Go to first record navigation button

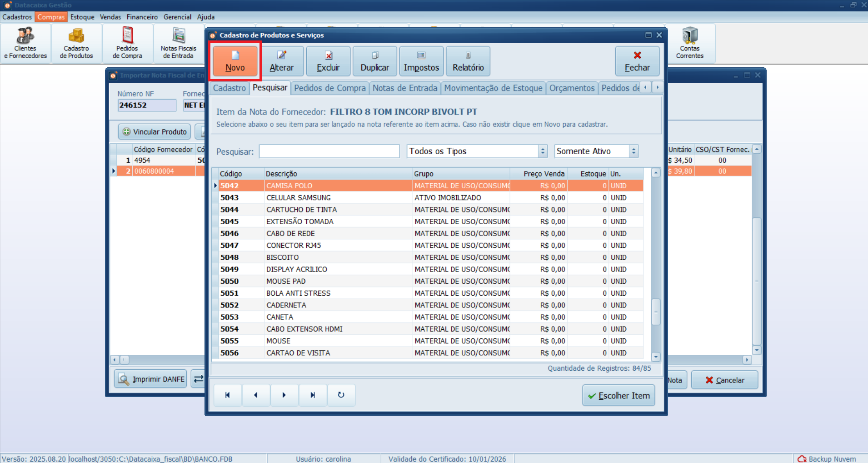tap(228, 395)
